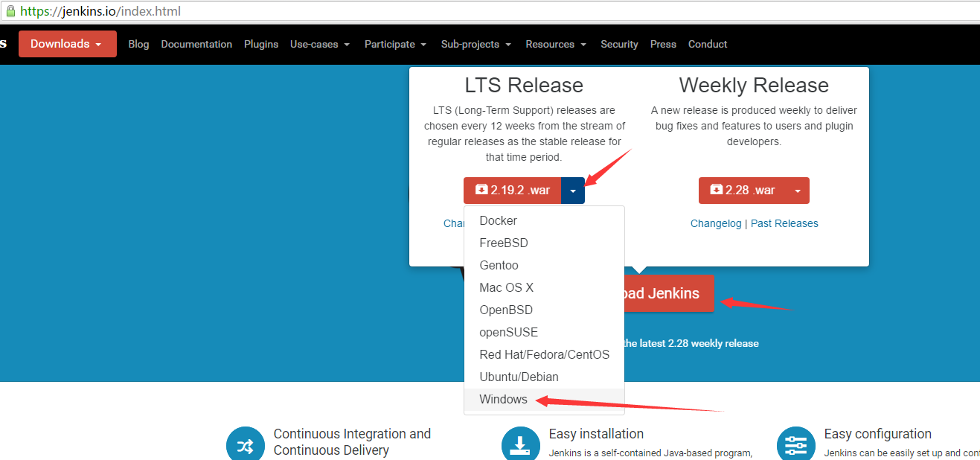Viewport: 980px width, 460px height.
Task: Open the Participate menu
Action: [396, 44]
